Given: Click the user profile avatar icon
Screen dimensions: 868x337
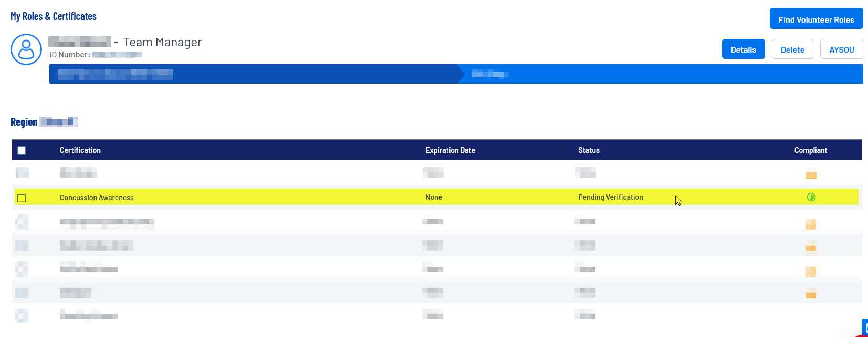Looking at the screenshot, I should [x=26, y=49].
